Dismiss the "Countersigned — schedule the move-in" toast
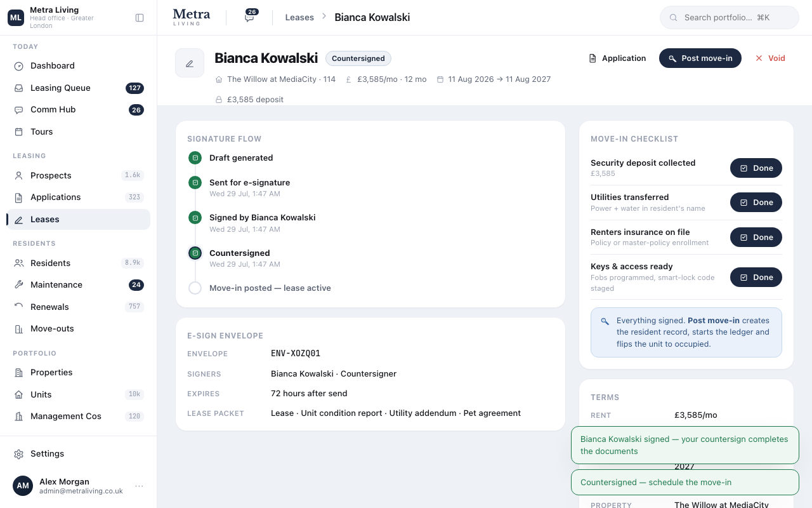The image size is (812, 508). click(x=685, y=483)
